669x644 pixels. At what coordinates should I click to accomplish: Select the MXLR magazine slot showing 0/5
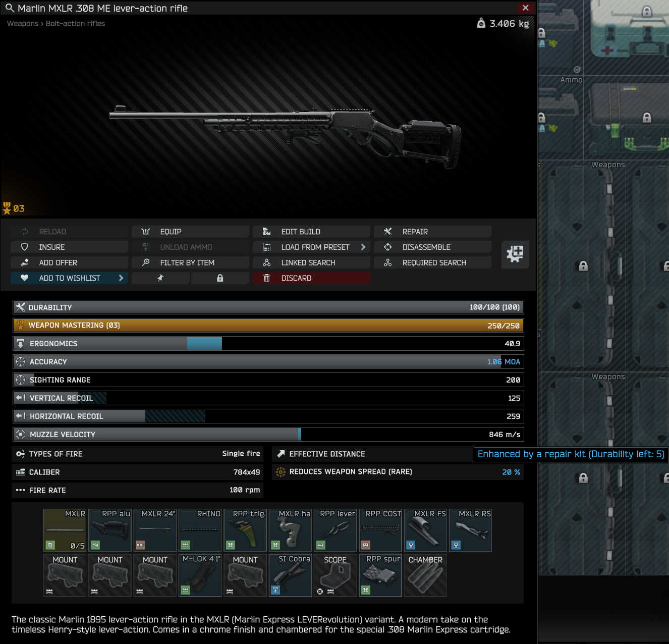65,530
